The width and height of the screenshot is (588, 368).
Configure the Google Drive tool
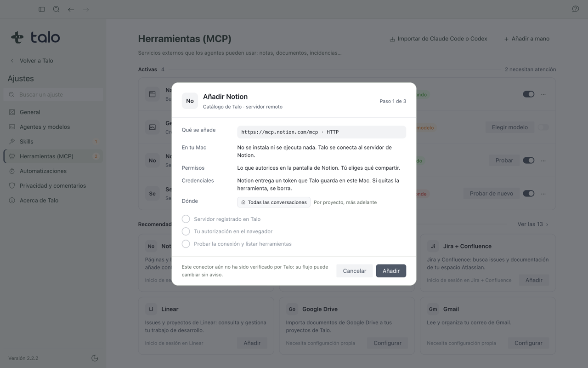point(387,343)
